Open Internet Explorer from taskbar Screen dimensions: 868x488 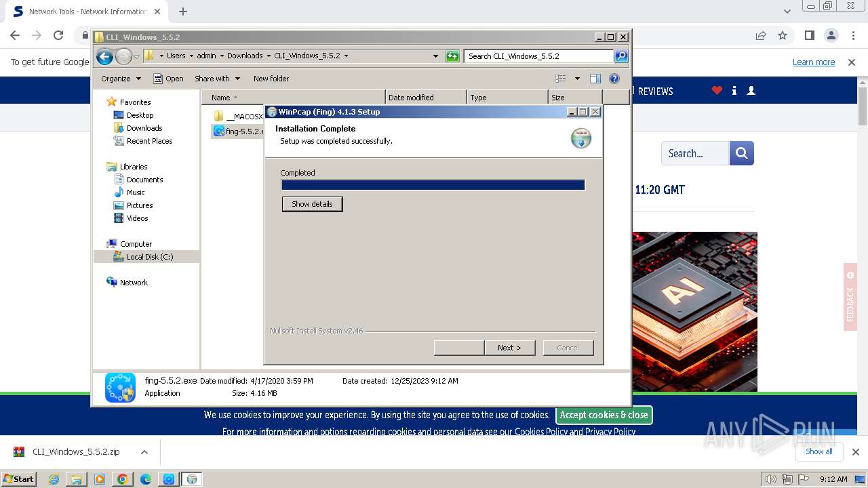(x=54, y=479)
